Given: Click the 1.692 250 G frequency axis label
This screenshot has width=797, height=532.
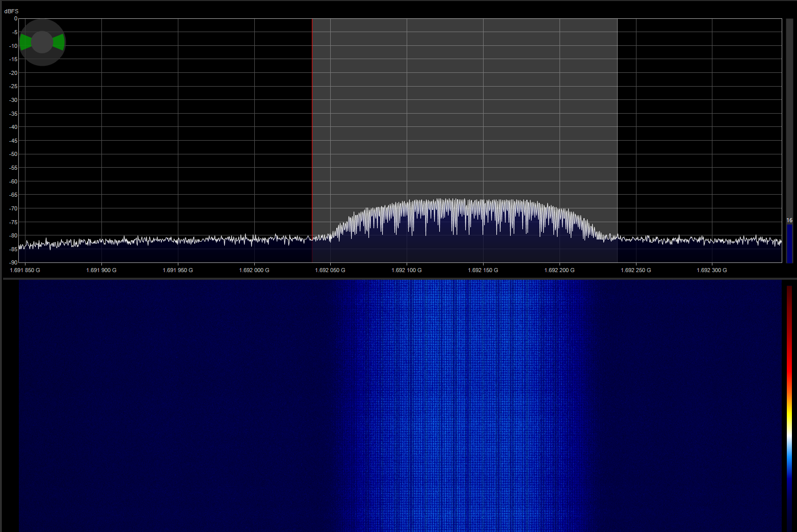Looking at the screenshot, I should (x=635, y=270).
